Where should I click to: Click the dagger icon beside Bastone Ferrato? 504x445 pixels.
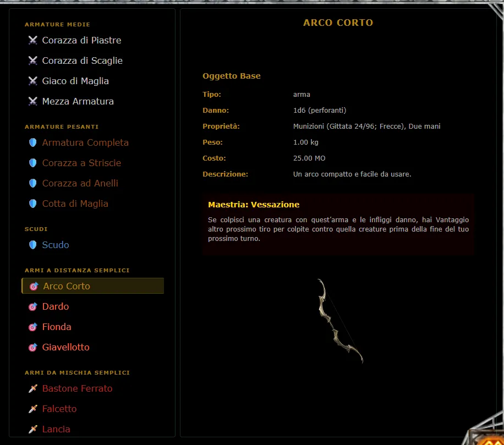pyautogui.click(x=33, y=388)
